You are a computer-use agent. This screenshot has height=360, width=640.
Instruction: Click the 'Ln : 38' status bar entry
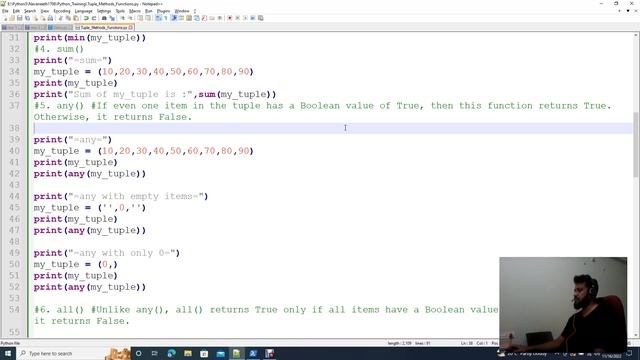click(x=467, y=343)
